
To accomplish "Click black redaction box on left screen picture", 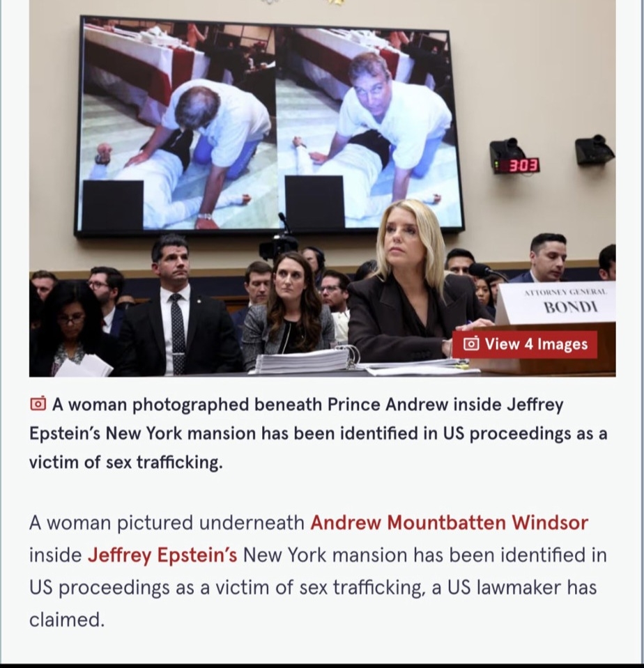I will tap(113, 205).
